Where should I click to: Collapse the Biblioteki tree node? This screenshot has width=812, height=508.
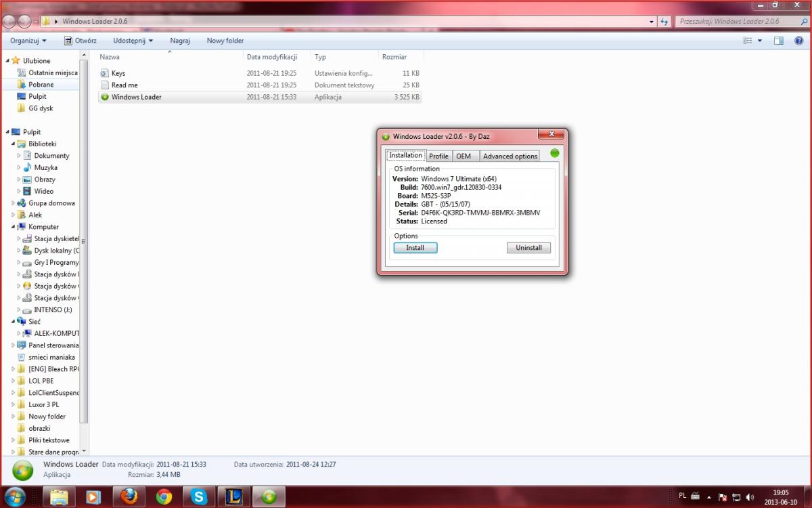pos(13,144)
